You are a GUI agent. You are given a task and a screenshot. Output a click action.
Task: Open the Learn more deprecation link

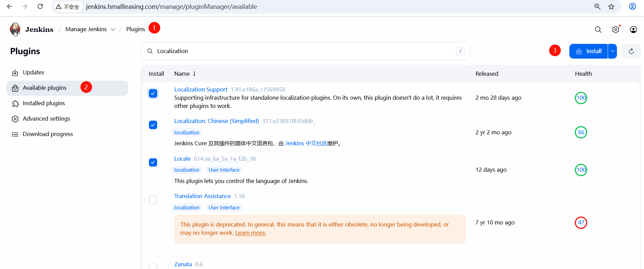pos(250,233)
